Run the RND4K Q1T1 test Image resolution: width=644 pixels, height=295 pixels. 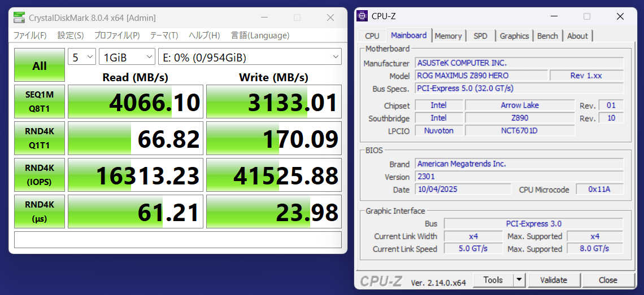40,138
